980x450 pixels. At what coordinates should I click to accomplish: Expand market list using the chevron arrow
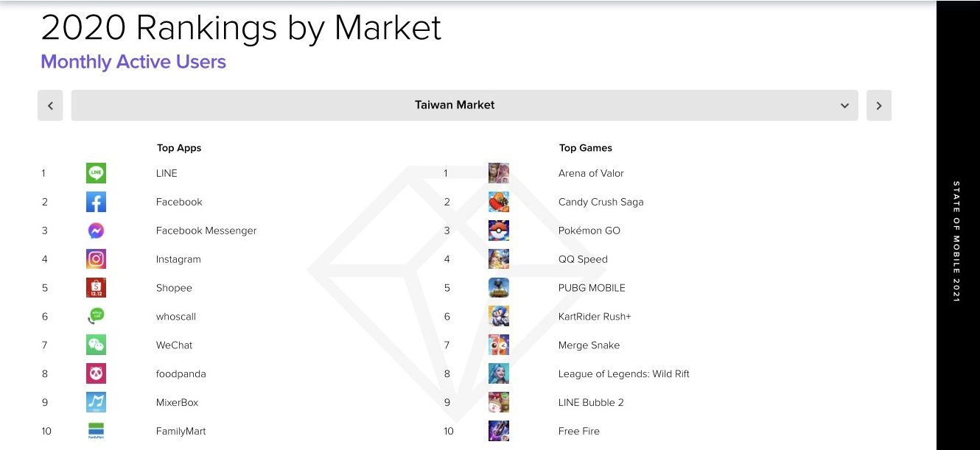coord(844,105)
